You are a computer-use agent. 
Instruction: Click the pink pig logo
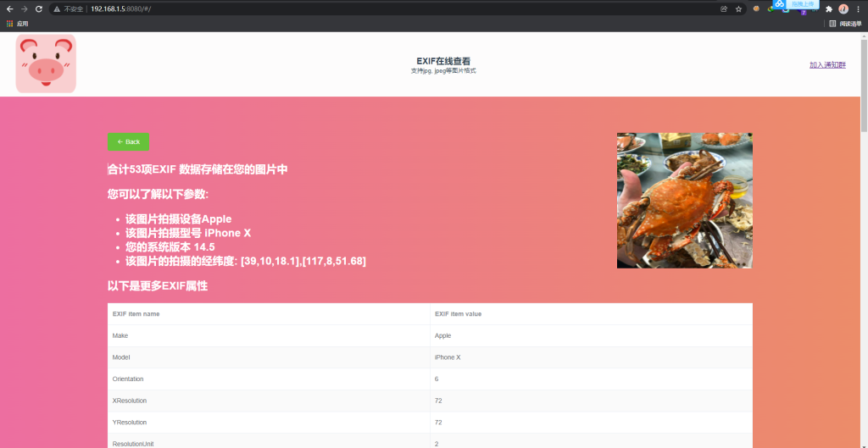coord(46,64)
